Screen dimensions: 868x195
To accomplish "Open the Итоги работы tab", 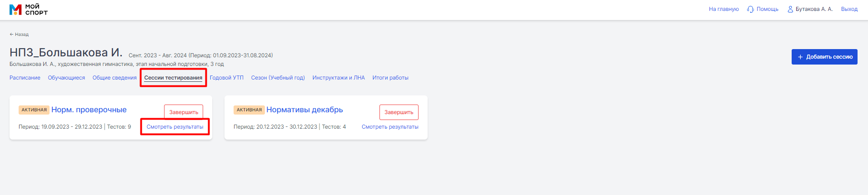I will [x=390, y=78].
